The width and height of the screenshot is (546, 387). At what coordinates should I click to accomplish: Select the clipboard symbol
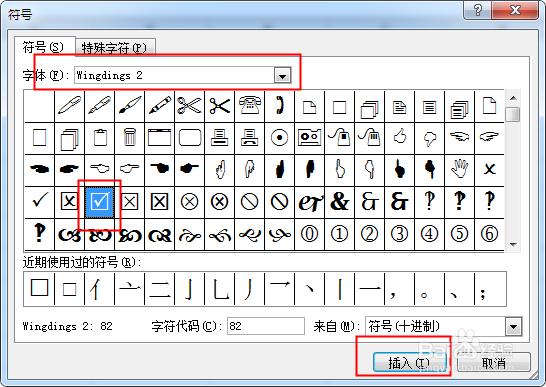click(100, 138)
